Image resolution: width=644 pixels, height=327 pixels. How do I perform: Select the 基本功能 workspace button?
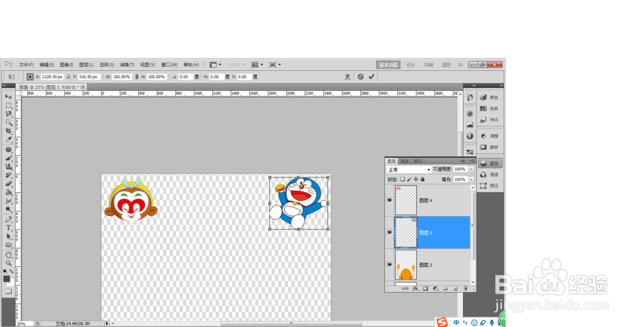[388, 65]
